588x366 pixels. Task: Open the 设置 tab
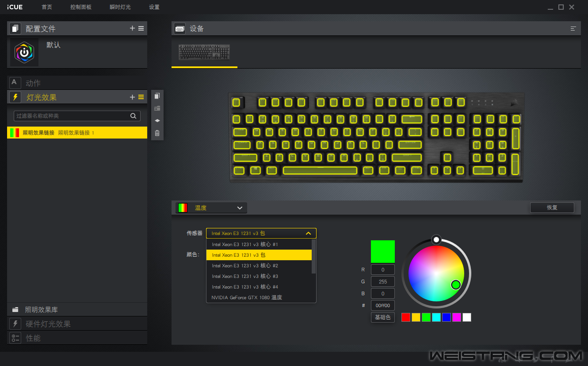pyautogui.click(x=154, y=7)
